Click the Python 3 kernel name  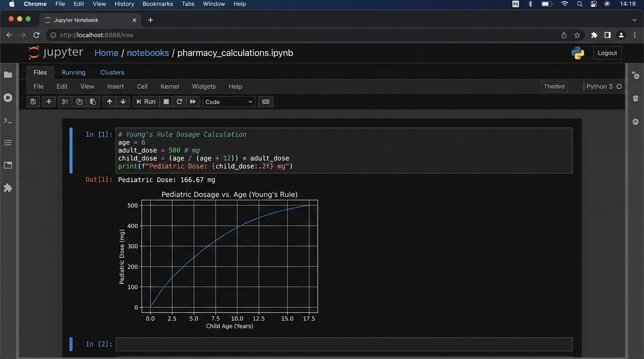point(600,86)
